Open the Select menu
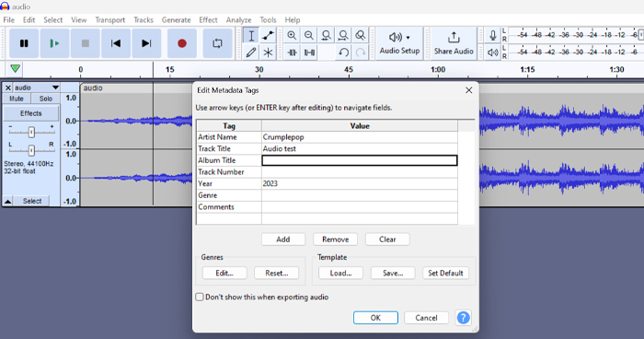Viewport: 644px width, 339px height. [53, 19]
